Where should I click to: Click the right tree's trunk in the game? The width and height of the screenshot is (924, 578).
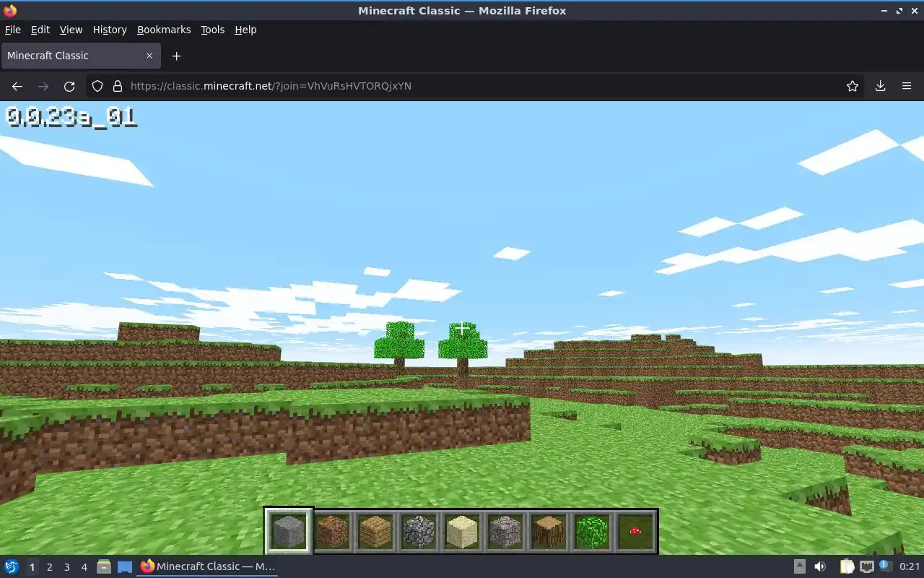[463, 367]
